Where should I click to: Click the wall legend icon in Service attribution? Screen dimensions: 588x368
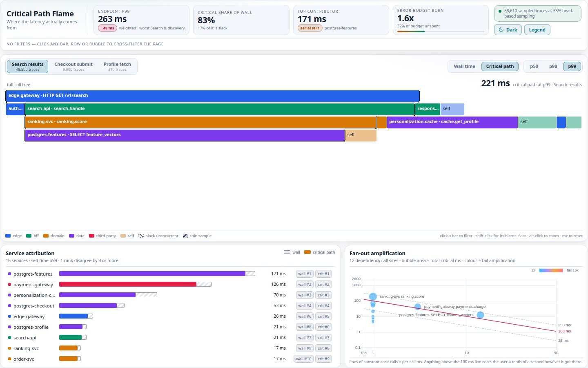(x=287, y=252)
